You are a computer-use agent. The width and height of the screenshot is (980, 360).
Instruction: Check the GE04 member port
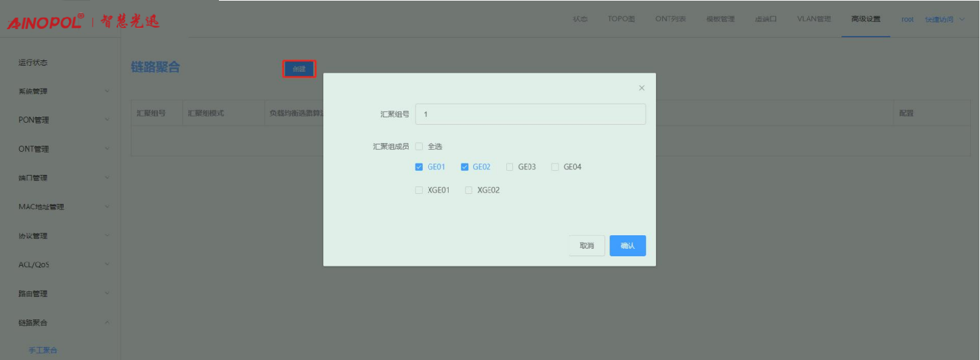[555, 167]
